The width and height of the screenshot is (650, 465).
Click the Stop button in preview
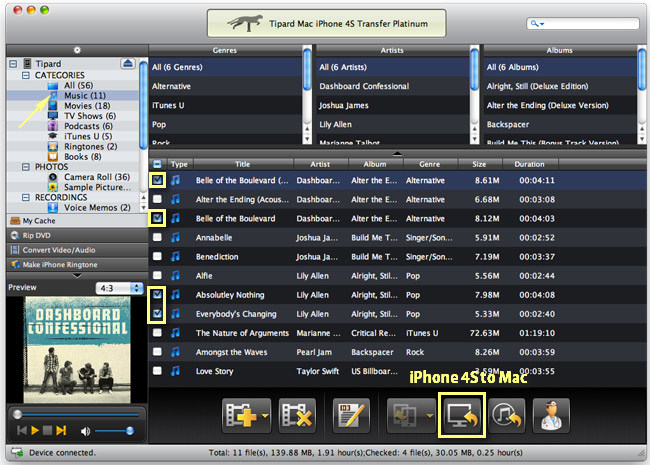pyautogui.click(x=48, y=431)
